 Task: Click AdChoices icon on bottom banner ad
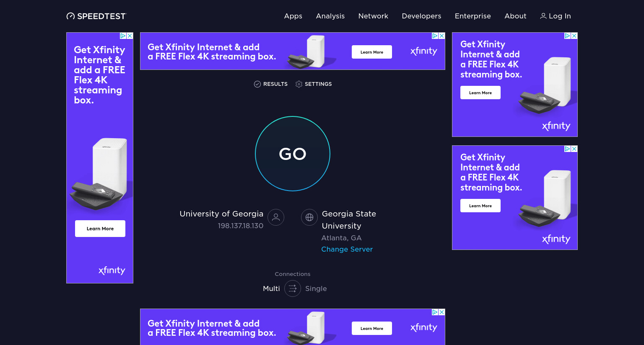(435, 312)
